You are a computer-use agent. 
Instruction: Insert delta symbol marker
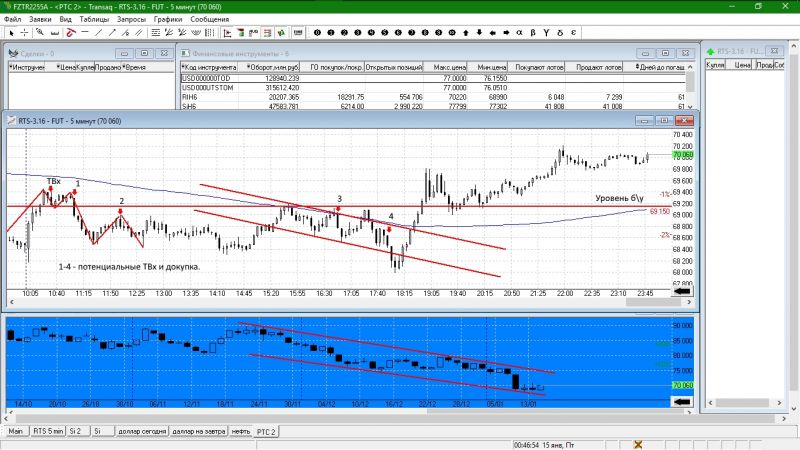pos(560,33)
